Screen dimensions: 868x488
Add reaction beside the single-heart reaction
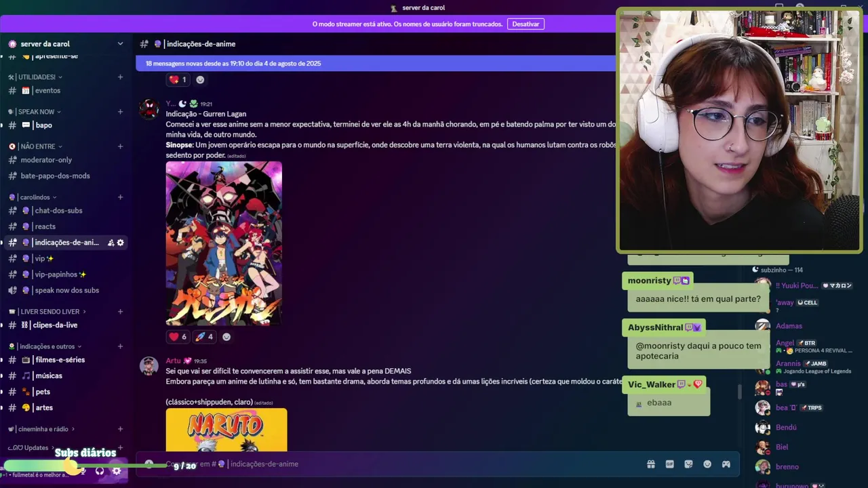pyautogui.click(x=200, y=79)
